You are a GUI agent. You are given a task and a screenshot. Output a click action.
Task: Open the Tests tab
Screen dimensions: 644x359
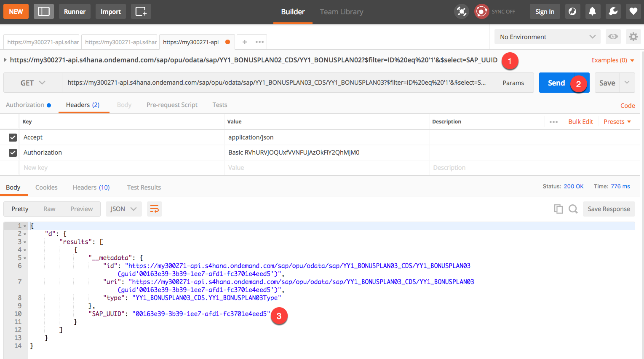(x=219, y=105)
